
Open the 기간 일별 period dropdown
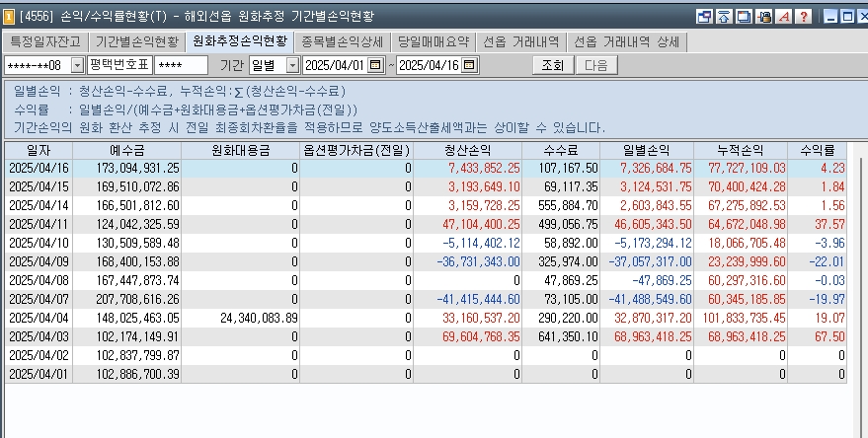click(292, 65)
